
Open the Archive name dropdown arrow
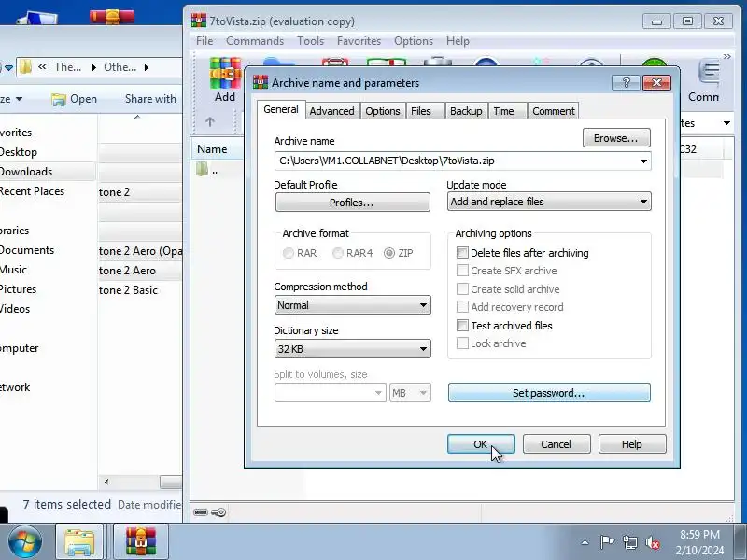643,161
